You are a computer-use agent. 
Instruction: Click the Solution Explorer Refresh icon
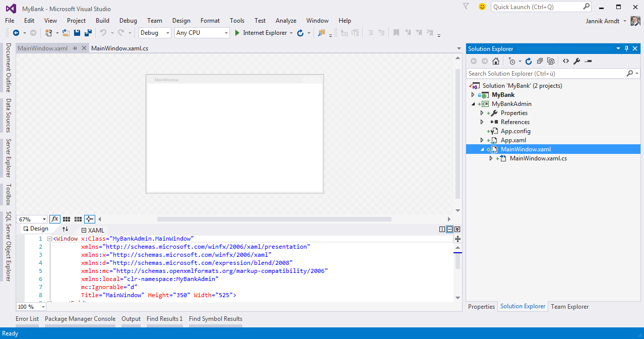coord(529,61)
